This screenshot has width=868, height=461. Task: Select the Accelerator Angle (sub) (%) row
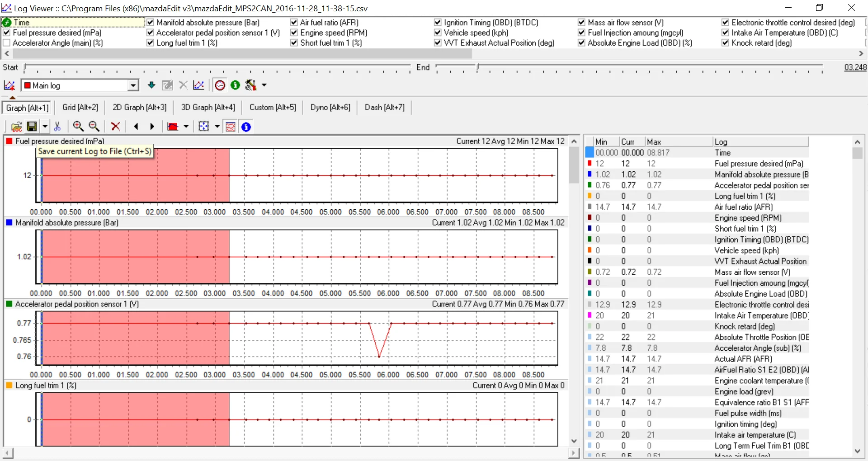[x=698, y=348]
